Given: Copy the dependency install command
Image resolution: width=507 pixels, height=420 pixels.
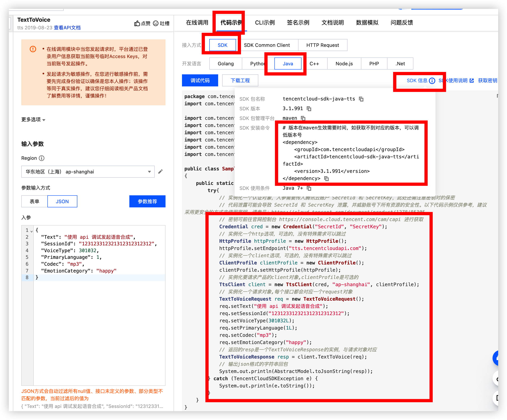Looking at the screenshot, I should (326, 178).
